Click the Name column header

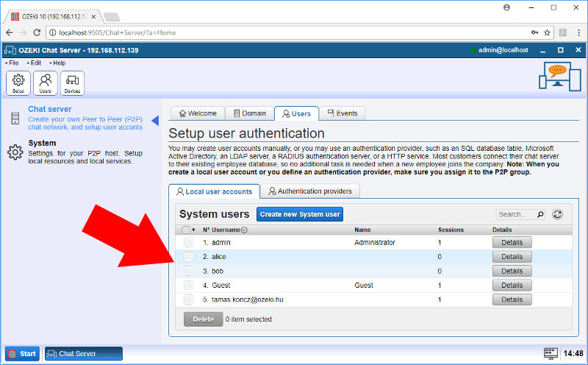click(x=362, y=230)
